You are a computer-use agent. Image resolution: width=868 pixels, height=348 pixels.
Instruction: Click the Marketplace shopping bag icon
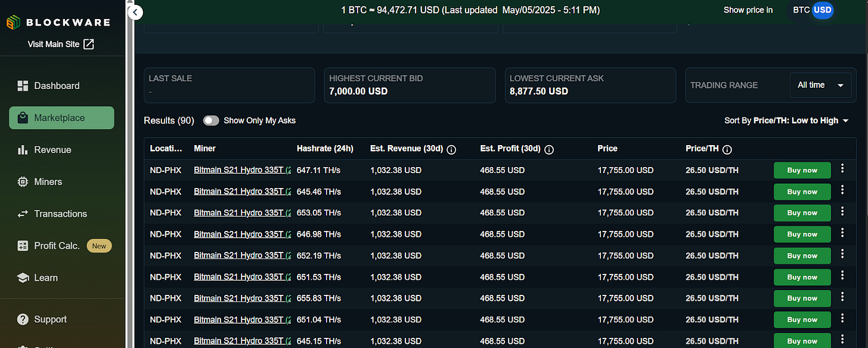[x=23, y=118]
